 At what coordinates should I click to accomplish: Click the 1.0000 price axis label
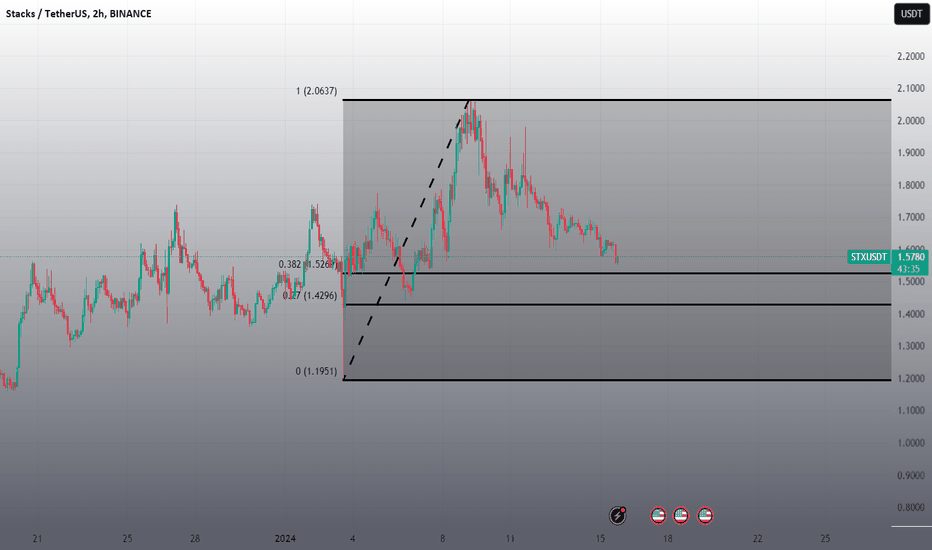tap(911, 443)
